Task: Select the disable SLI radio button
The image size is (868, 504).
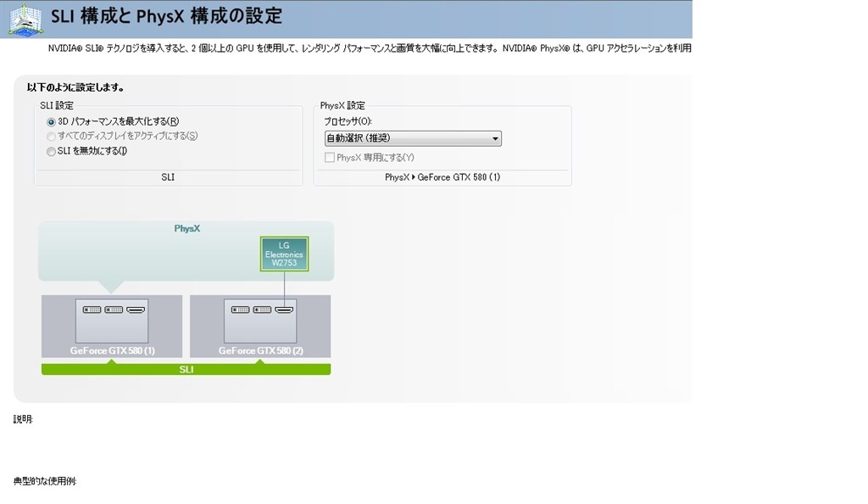Action: point(51,151)
